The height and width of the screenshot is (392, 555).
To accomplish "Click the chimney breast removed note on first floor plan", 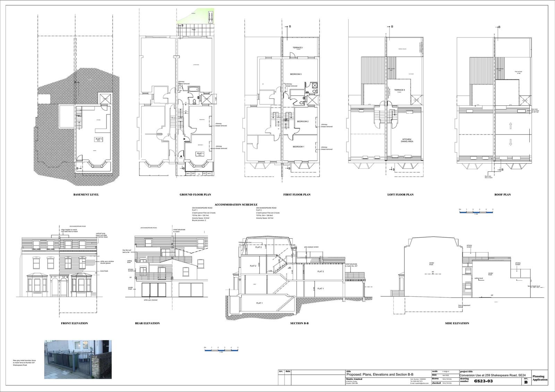I will pos(292,84).
